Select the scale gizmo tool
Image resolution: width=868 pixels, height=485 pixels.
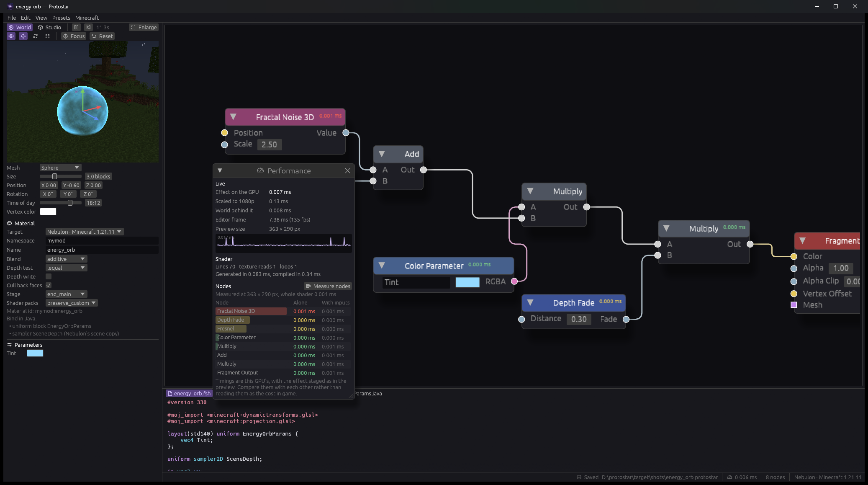tap(47, 36)
